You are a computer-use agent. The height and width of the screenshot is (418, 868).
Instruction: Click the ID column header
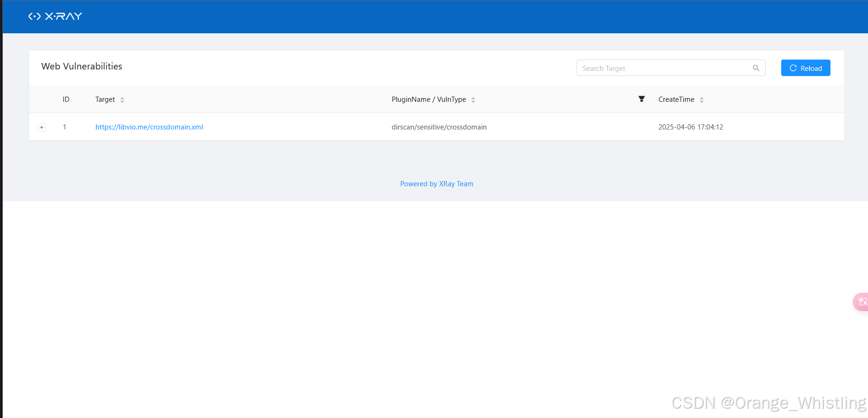pyautogui.click(x=66, y=99)
